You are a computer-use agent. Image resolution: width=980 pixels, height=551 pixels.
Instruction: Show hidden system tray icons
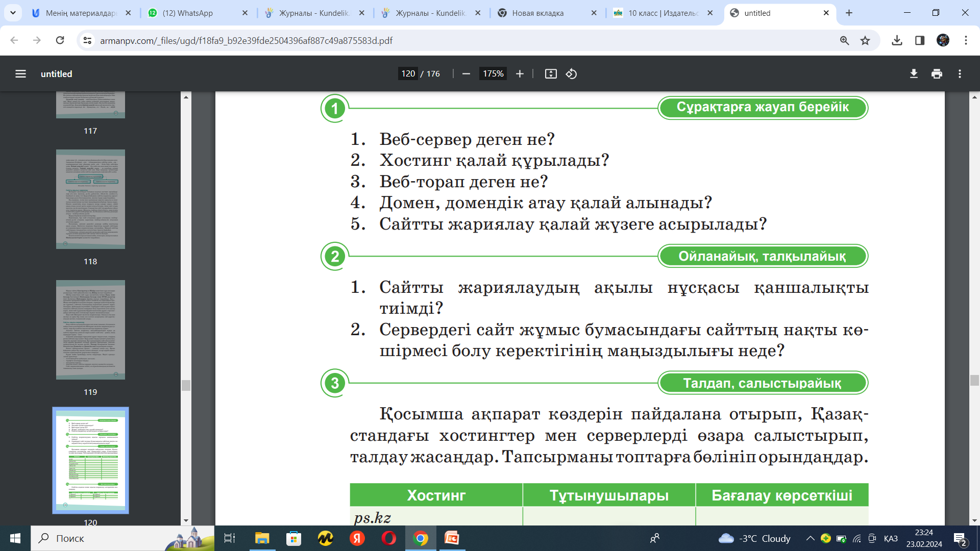[810, 538]
